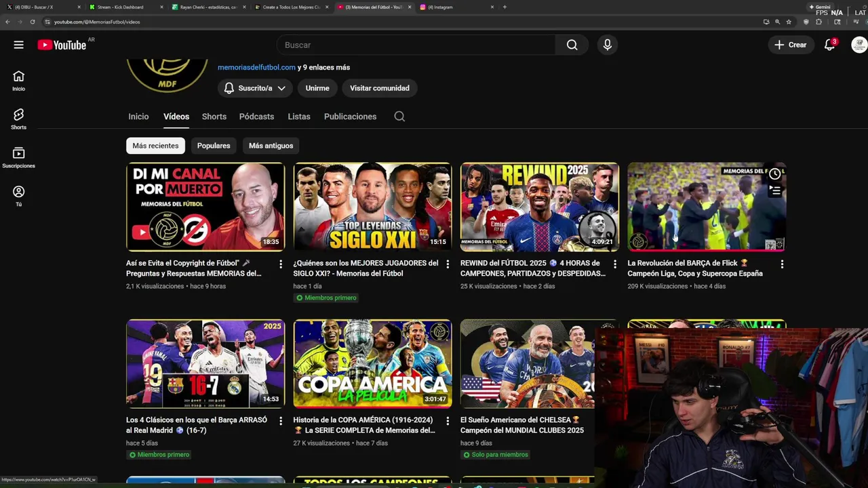Image resolution: width=868 pixels, height=488 pixels.
Task: Open the notifications bell
Action: pyautogui.click(x=829, y=45)
